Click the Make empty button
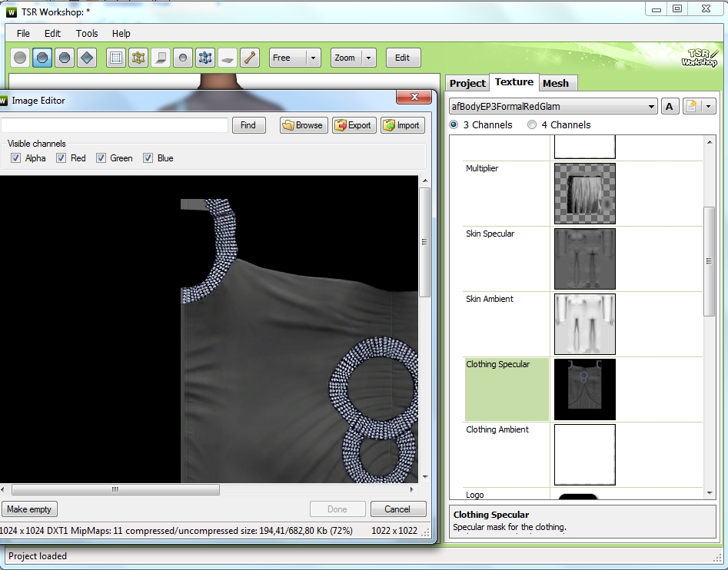Image resolution: width=728 pixels, height=570 pixels. pos(29,509)
